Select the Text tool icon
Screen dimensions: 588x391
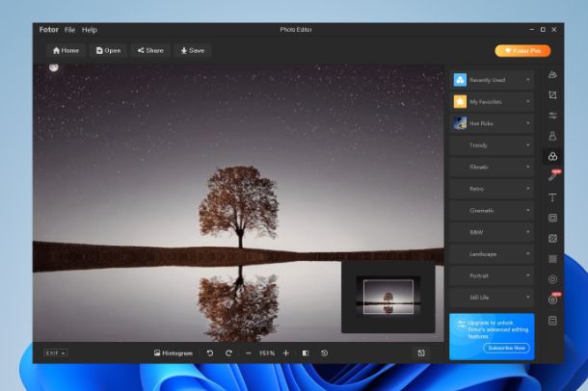552,197
